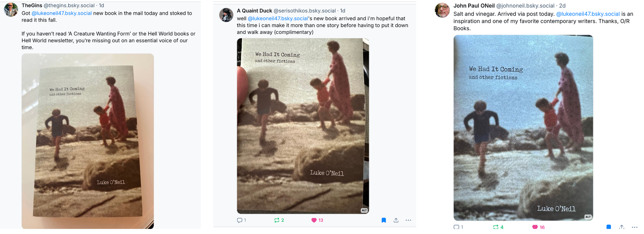The image size is (644, 234).
Task: Click the A Quaint Duck display name
Action: 254,11
